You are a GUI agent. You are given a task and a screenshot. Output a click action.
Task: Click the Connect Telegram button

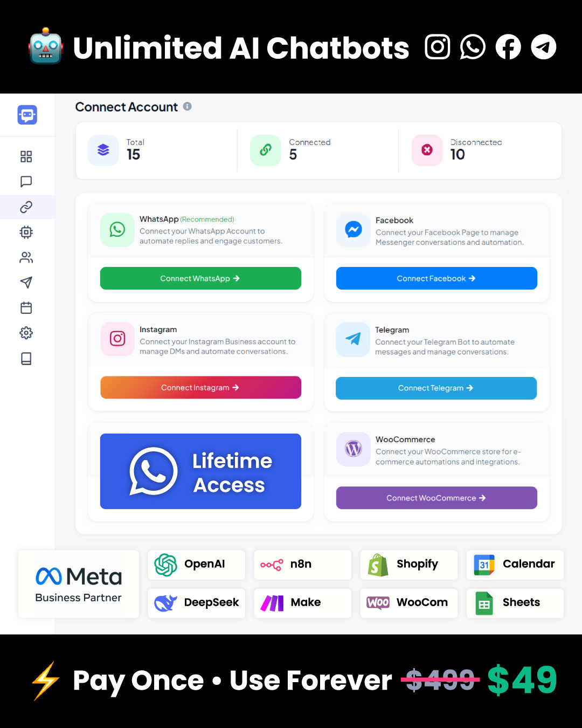coord(436,388)
